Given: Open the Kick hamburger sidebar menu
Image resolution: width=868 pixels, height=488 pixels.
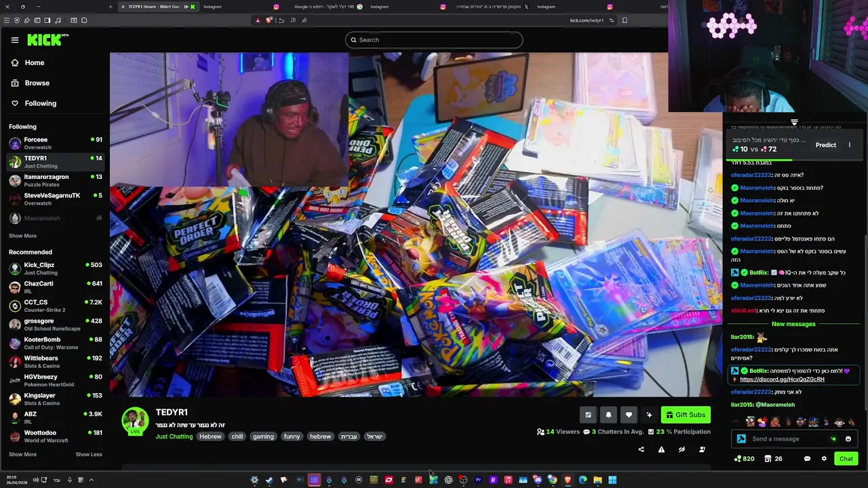Looking at the screenshot, I should [14, 40].
